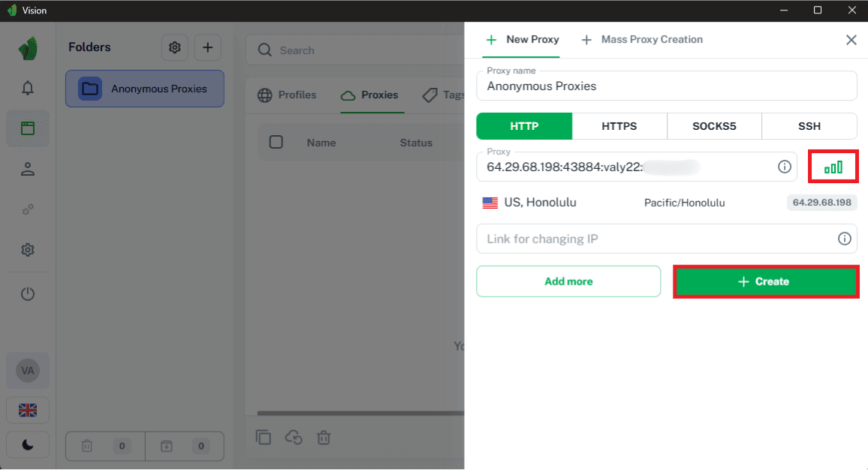Image resolution: width=868 pixels, height=470 pixels.
Task: Open the language selector with the UK flag
Action: click(27, 410)
